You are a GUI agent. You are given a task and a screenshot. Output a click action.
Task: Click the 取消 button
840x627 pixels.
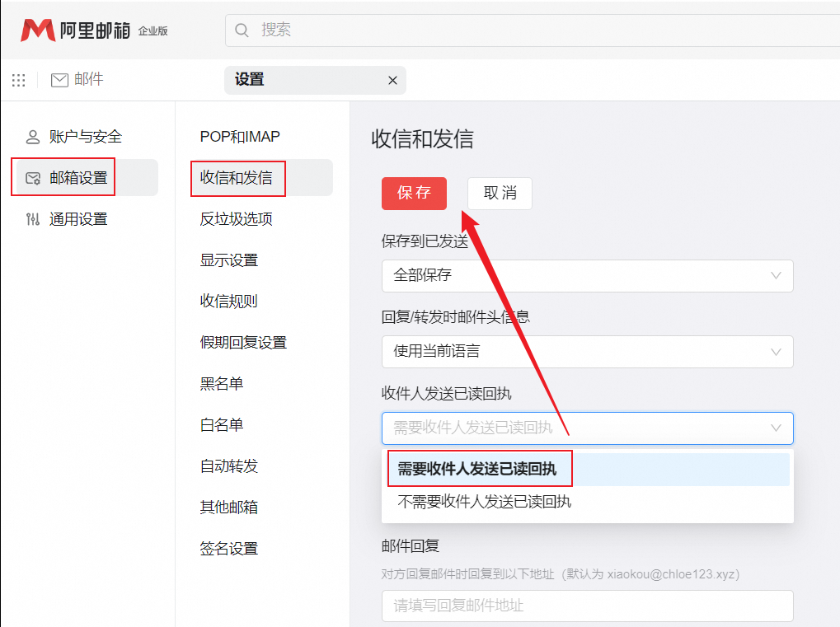point(500,194)
